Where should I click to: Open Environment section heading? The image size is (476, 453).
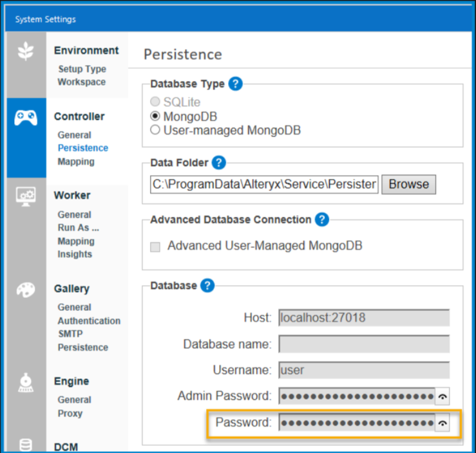tap(86, 50)
